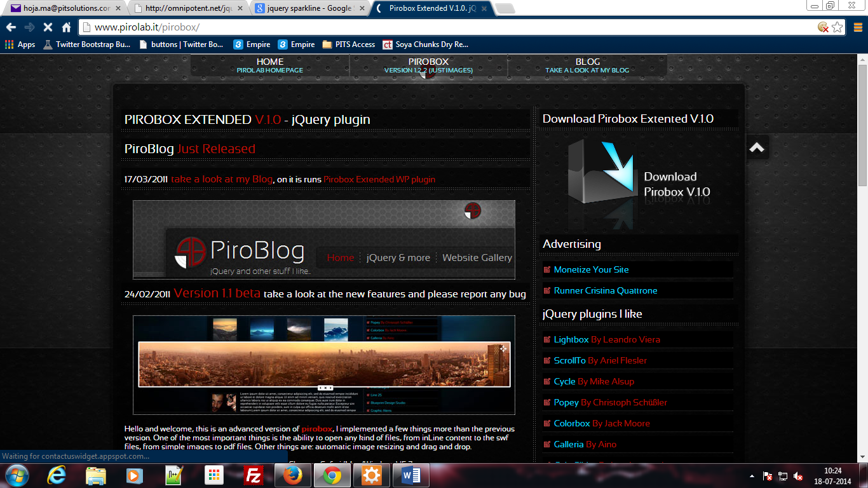Bookmark this page with the star icon
Screen dimensions: 868x488
click(x=837, y=27)
